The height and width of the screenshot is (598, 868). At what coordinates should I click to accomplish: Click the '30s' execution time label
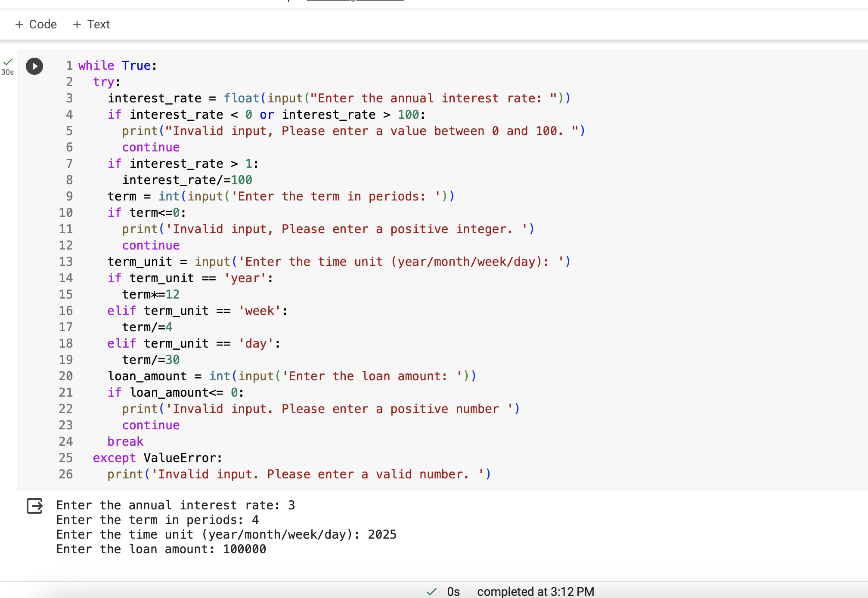(7, 72)
